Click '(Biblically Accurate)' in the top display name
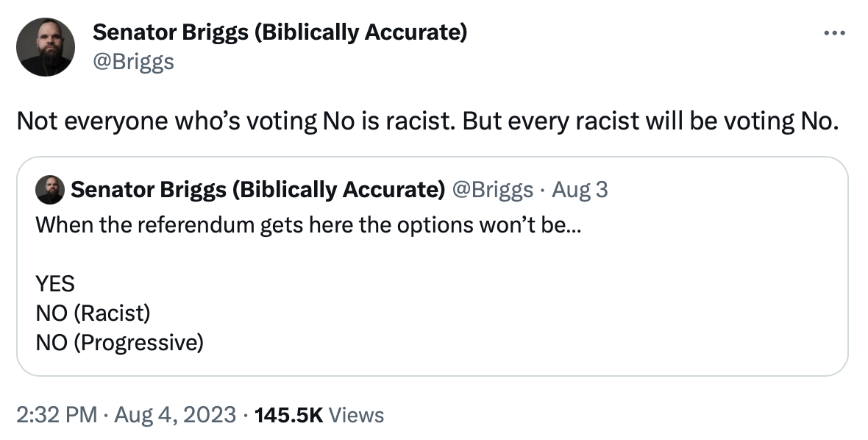 [360, 33]
